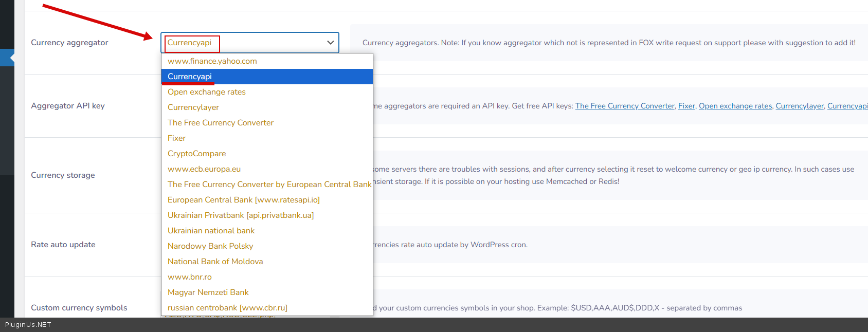Click the Fixer API key link
Image resolution: width=868 pixels, height=332 pixels.
click(x=686, y=106)
